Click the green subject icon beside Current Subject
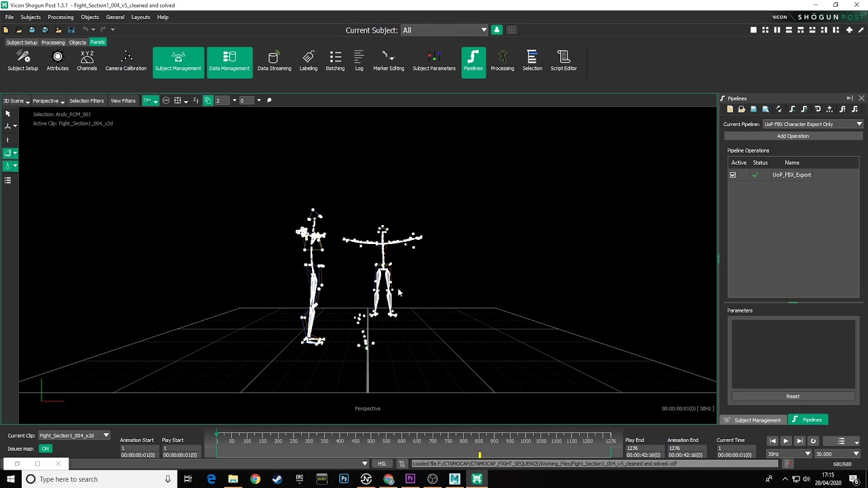Viewport: 868px width, 488px height. (496, 30)
